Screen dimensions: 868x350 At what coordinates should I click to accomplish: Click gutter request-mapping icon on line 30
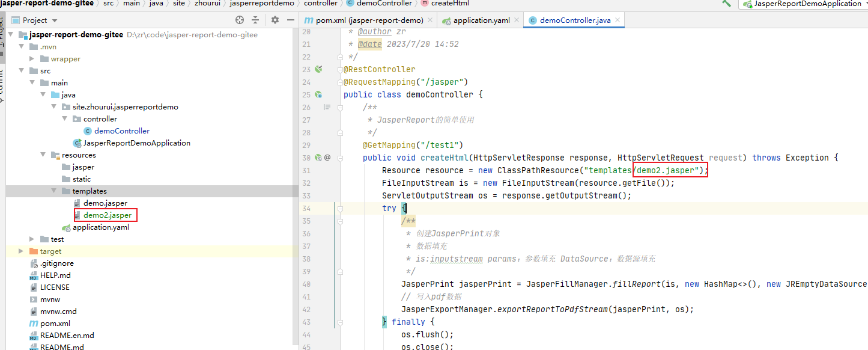[318, 158]
